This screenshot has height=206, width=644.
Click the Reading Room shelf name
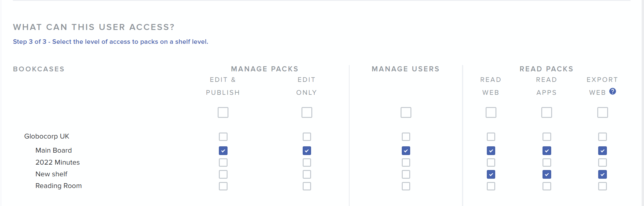point(58,186)
